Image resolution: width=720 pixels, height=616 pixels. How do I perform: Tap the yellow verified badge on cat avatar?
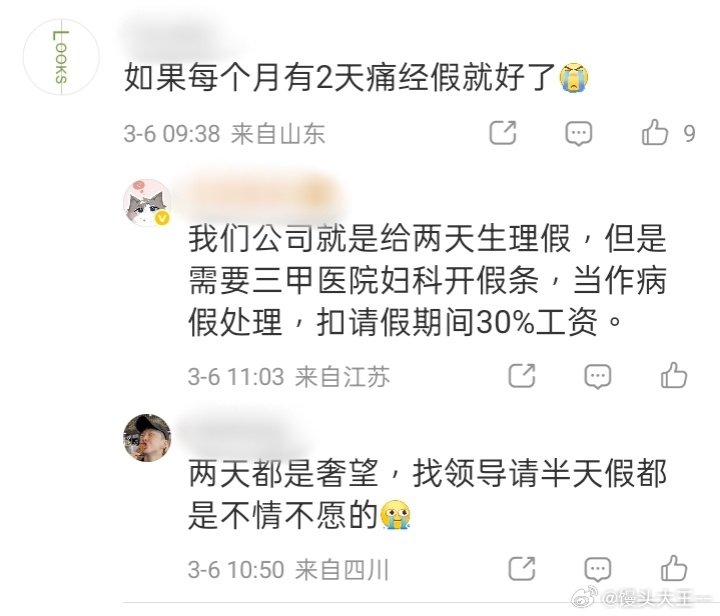coord(162,218)
